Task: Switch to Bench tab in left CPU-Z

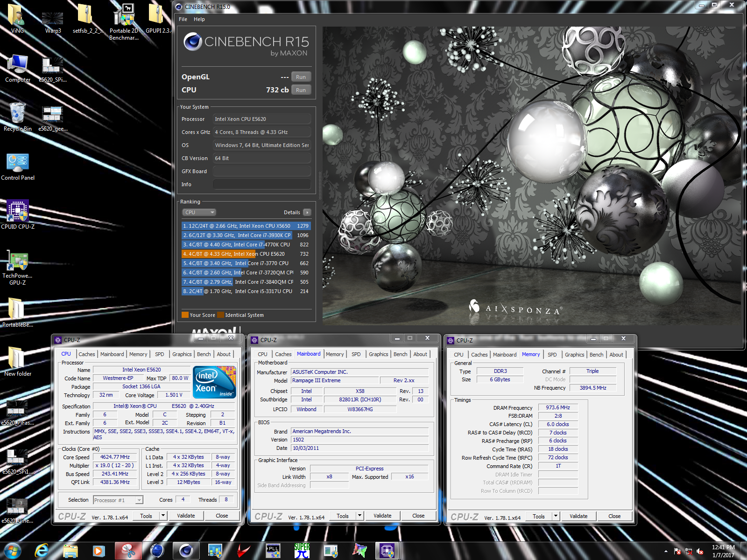Action: (204, 354)
